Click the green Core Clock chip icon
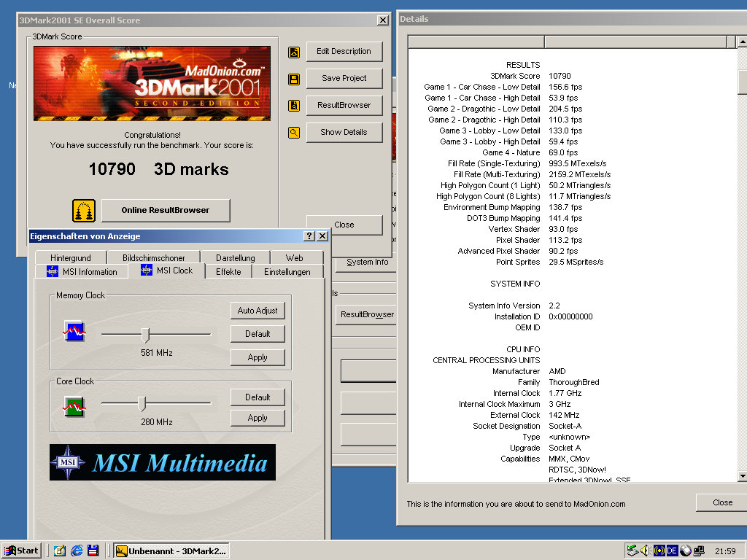Viewport: 747px width, 560px height. click(x=74, y=406)
